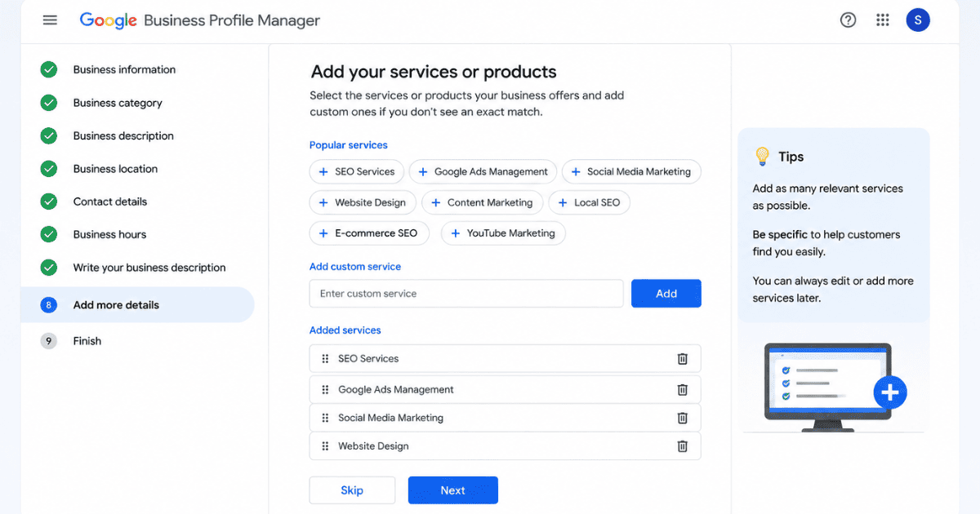Click the Business Profile Manager title
Screen dimensions: 980x514
point(232,20)
